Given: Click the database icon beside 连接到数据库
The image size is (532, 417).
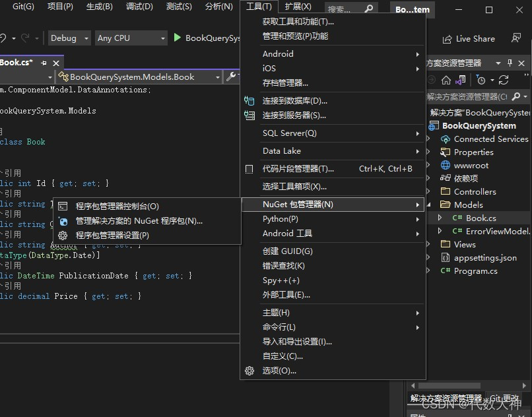Looking at the screenshot, I should click(249, 101).
